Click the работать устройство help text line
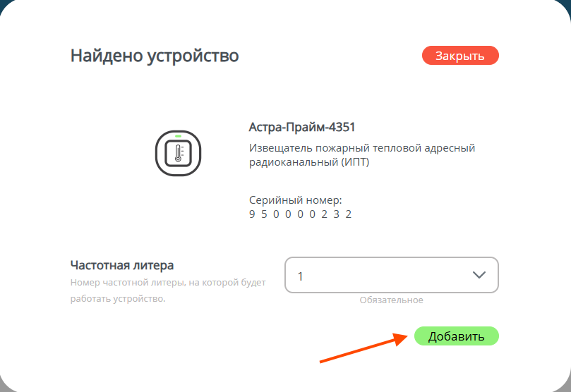The width and height of the screenshot is (571, 392). pyautogui.click(x=117, y=298)
